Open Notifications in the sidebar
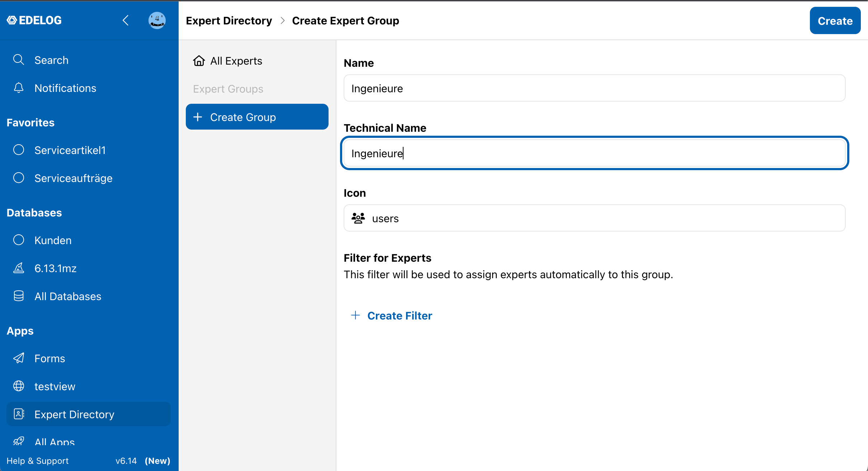Image resolution: width=868 pixels, height=471 pixels. click(89, 88)
